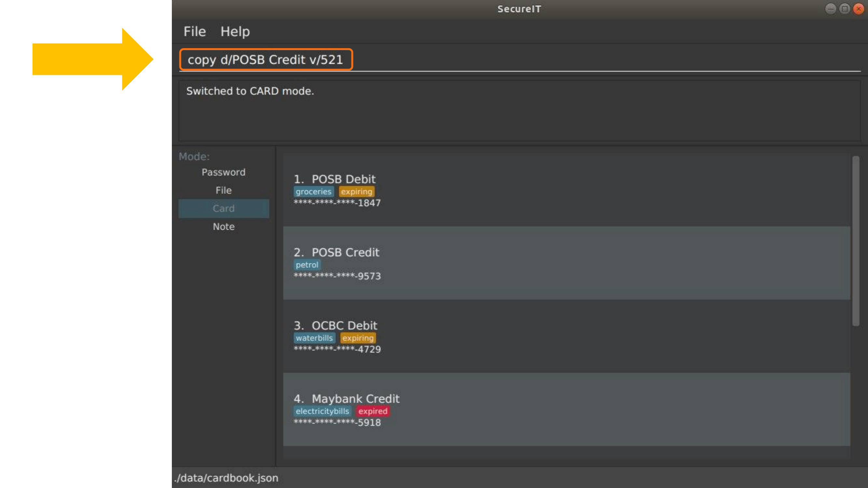The height and width of the screenshot is (488, 868).
Task: Click the 'Switched to CARD mode.' result message
Action: (x=250, y=91)
